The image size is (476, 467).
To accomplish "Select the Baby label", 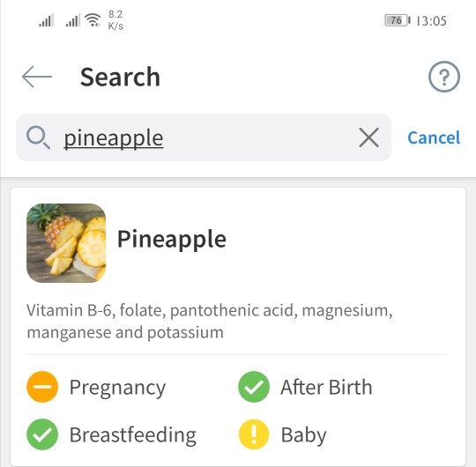I will click(x=303, y=435).
